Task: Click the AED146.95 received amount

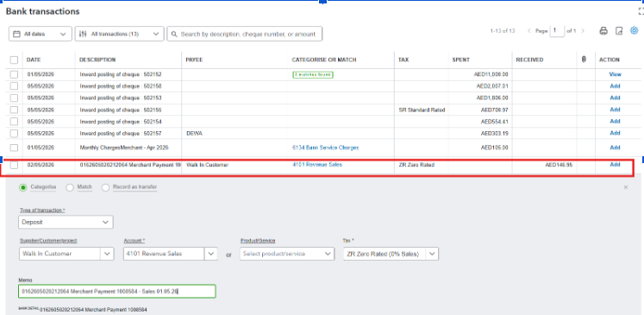Action: (559, 165)
